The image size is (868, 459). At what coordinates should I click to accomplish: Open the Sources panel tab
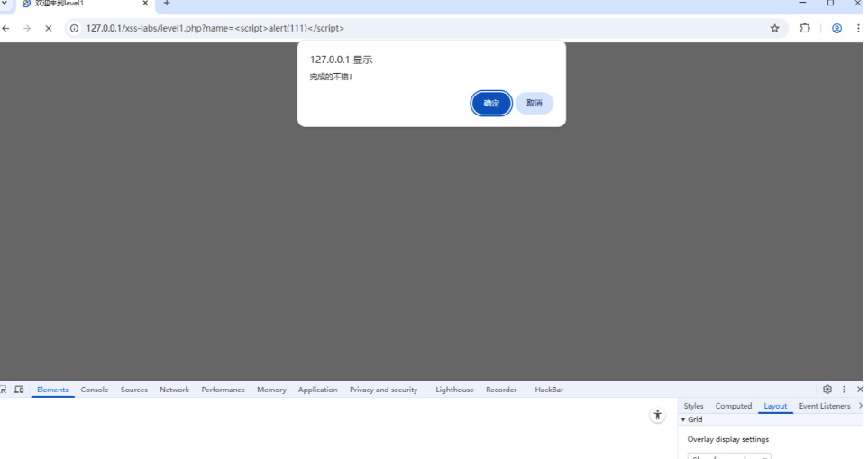pyautogui.click(x=134, y=390)
